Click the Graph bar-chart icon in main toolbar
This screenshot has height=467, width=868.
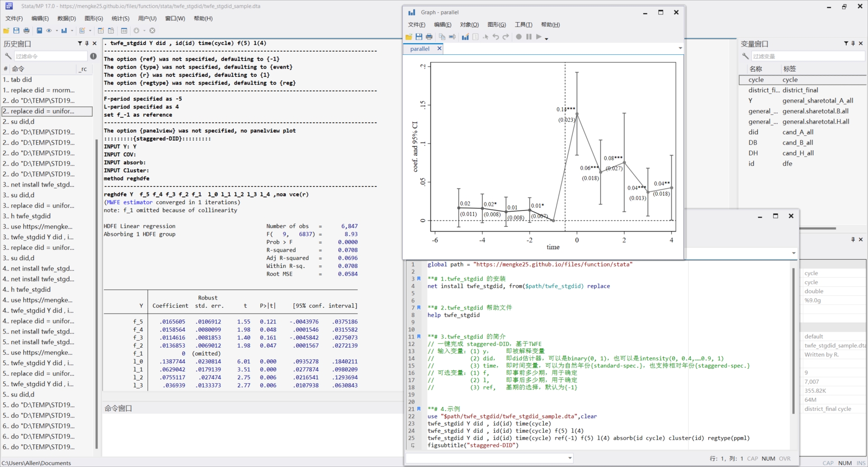click(x=64, y=30)
